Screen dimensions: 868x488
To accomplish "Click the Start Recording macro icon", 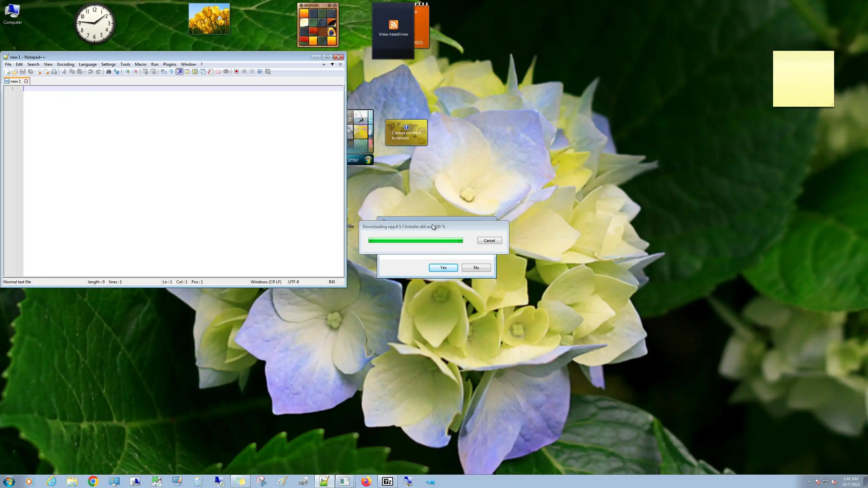I will click(x=236, y=72).
